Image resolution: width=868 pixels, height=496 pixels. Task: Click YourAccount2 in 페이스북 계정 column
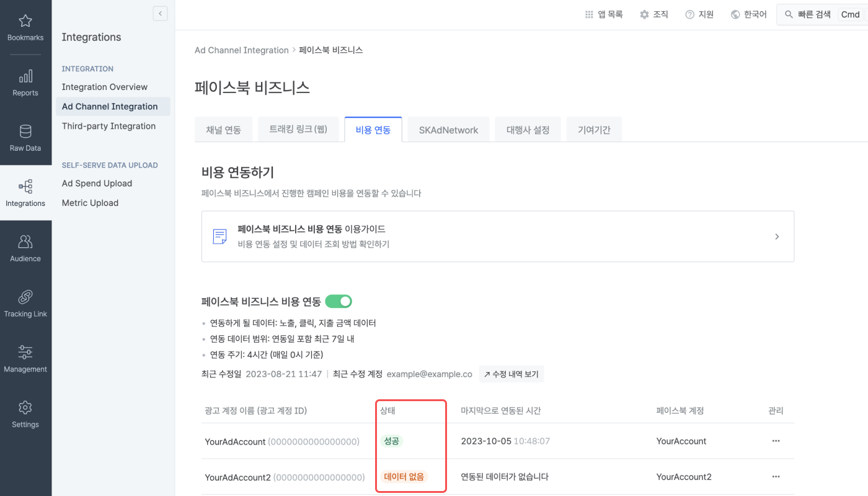[684, 477]
